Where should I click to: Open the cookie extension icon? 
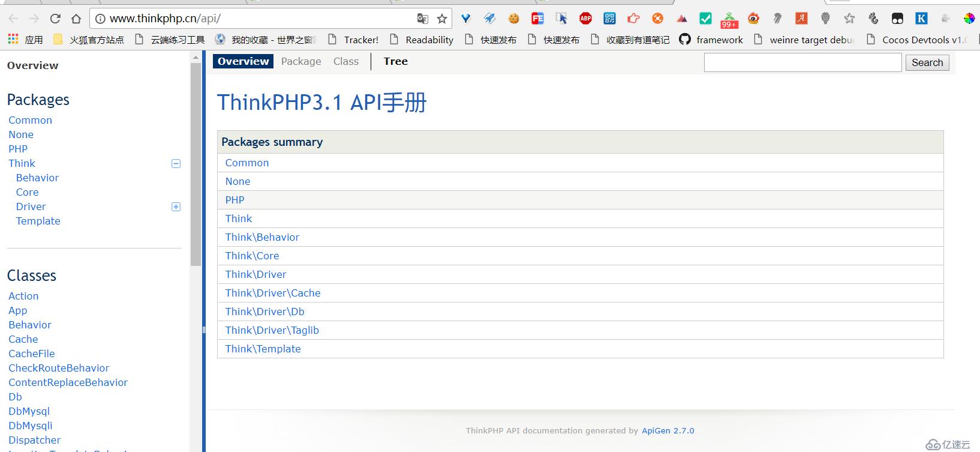[514, 19]
